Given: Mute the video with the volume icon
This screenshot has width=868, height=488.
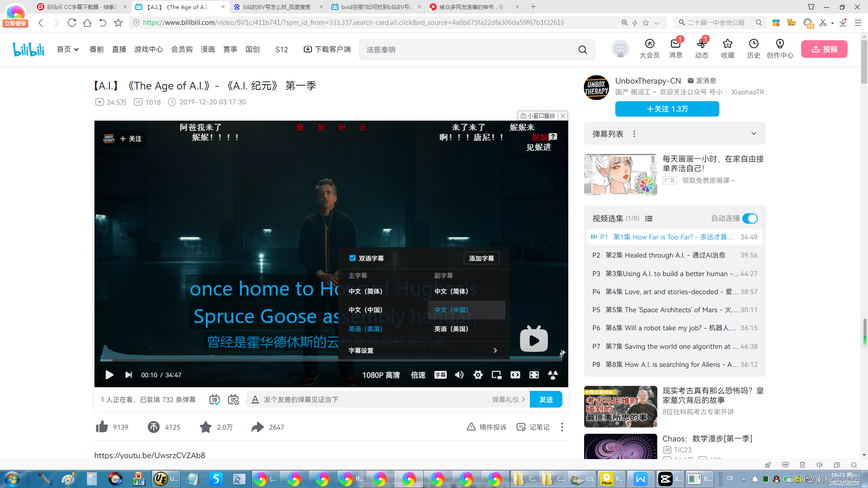Looking at the screenshot, I should tap(459, 375).
